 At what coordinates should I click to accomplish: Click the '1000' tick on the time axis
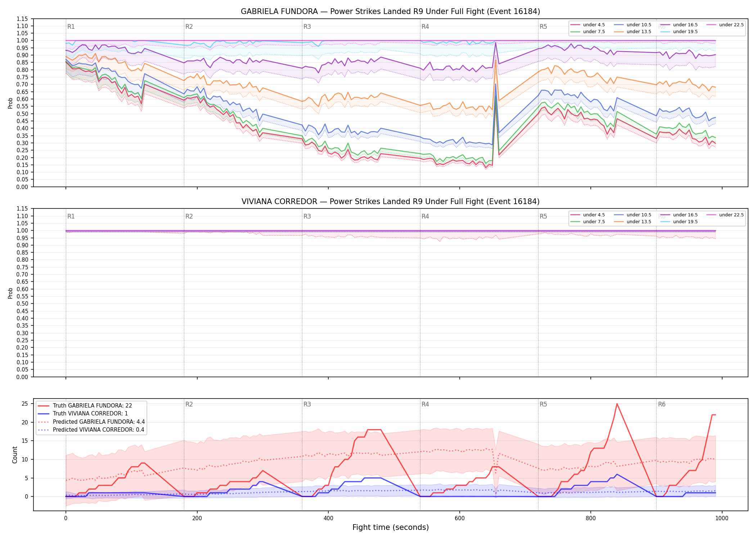[x=722, y=518]
